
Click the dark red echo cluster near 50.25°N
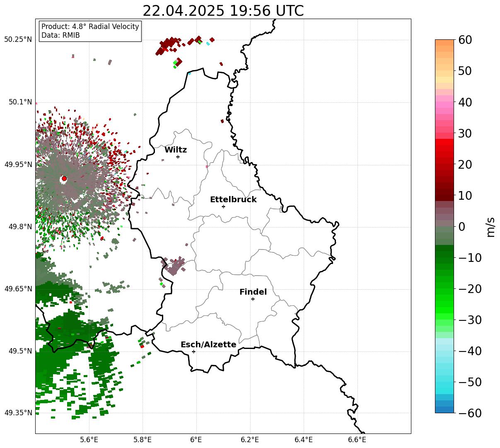point(168,45)
